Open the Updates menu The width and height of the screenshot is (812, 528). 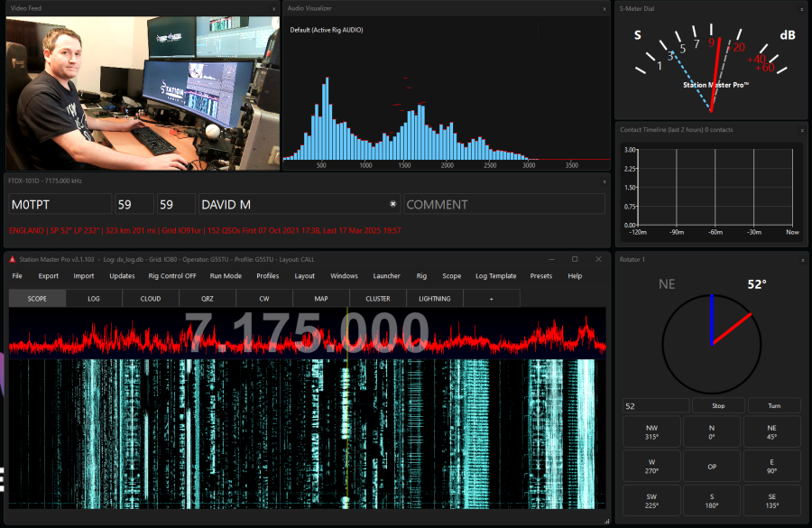pyautogui.click(x=122, y=275)
